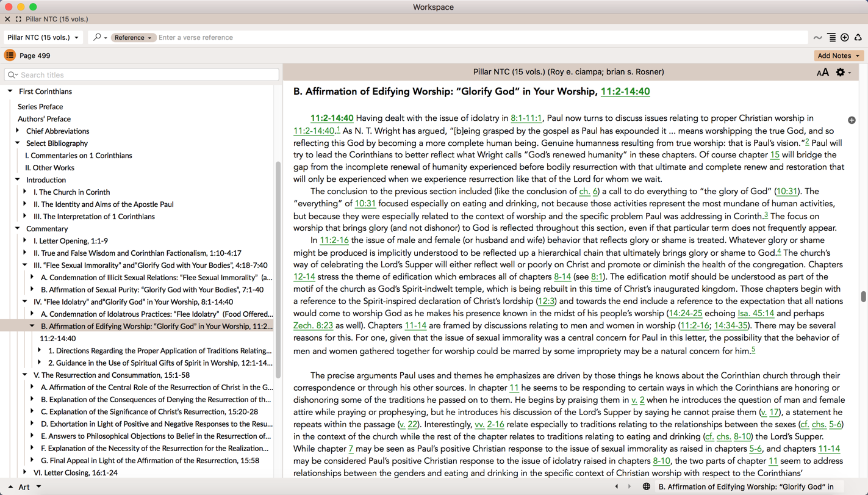This screenshot has width=868, height=495.
Task: Click the up triangle beside Art
Action: tap(10, 487)
